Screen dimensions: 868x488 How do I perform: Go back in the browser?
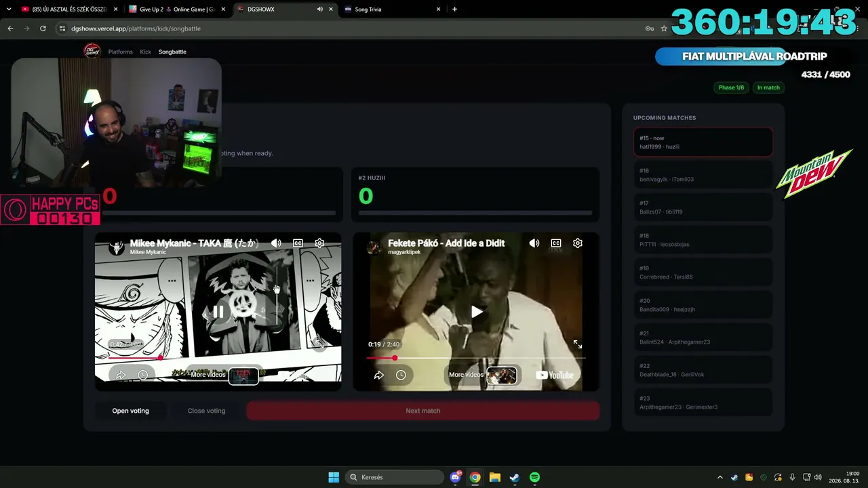tap(10, 28)
